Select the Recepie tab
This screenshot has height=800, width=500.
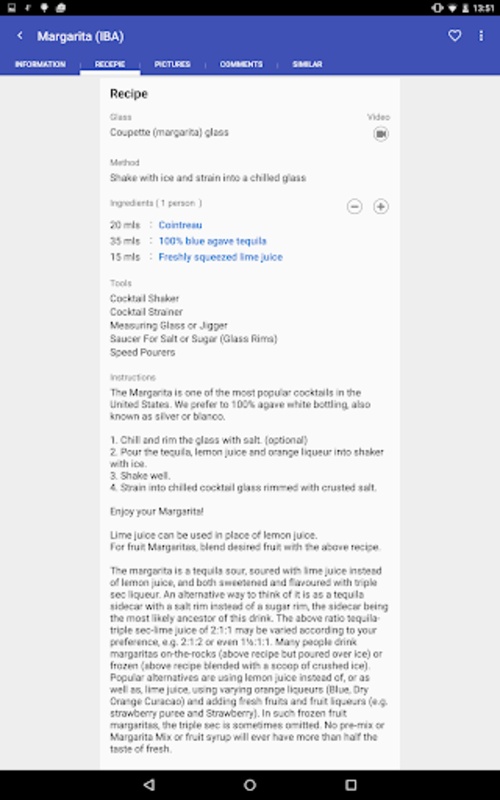click(x=110, y=64)
